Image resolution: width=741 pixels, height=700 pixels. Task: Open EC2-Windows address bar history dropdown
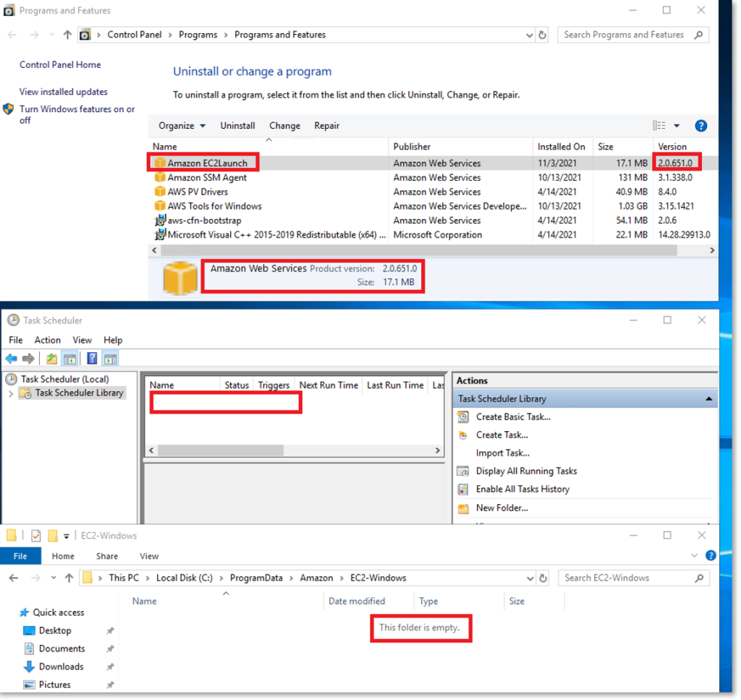coord(530,578)
